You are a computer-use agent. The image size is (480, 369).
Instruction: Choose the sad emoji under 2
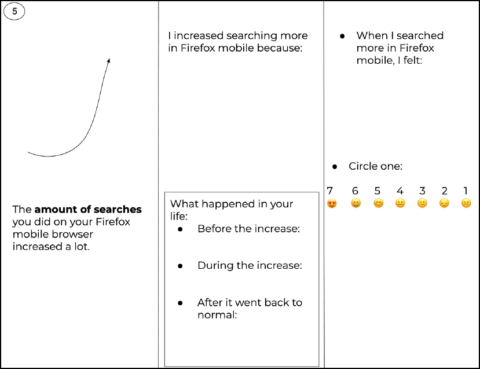tap(444, 203)
